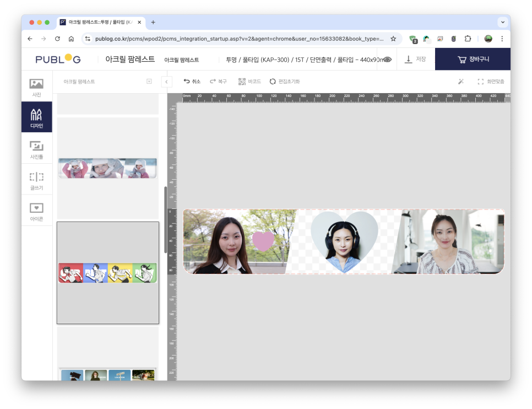Select the blue photo collage template thumbnail
532x409 pixels.
[x=107, y=375]
